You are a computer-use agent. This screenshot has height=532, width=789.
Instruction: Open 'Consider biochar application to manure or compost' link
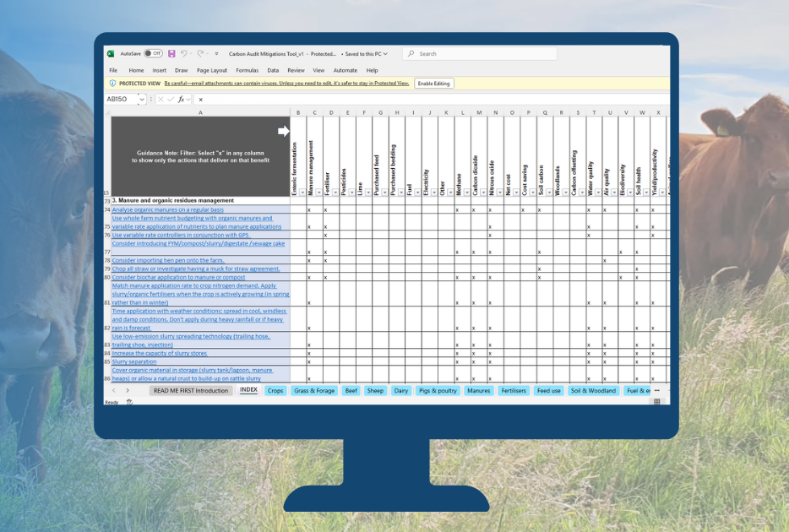coord(178,277)
